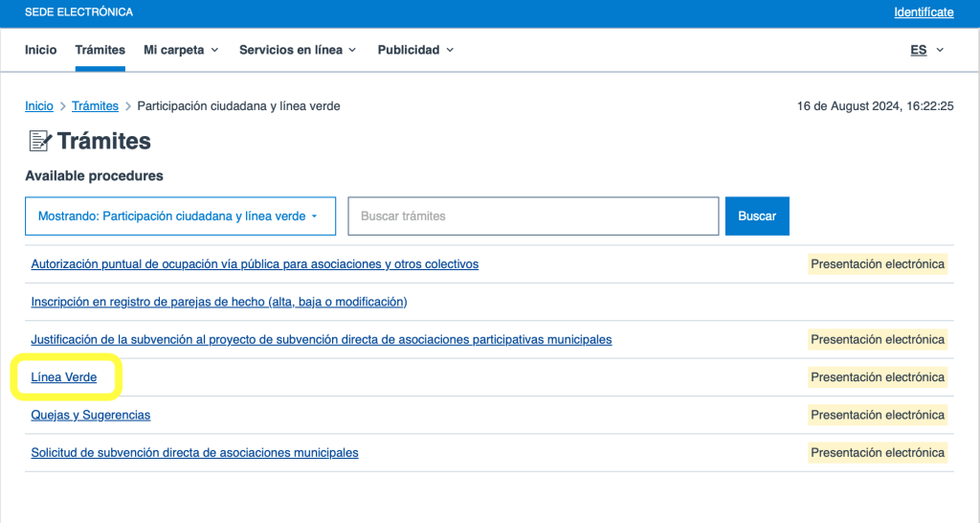Image resolution: width=980 pixels, height=523 pixels.
Task: Click the Buscar trámites search field
Action: pos(532,216)
